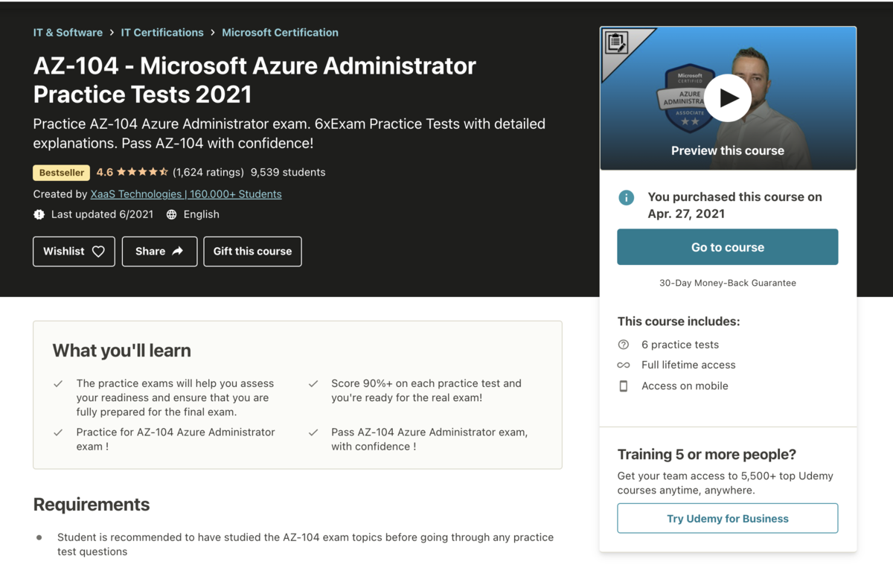Add course to Wishlist
The height and width of the screenshot is (588, 893).
click(74, 252)
